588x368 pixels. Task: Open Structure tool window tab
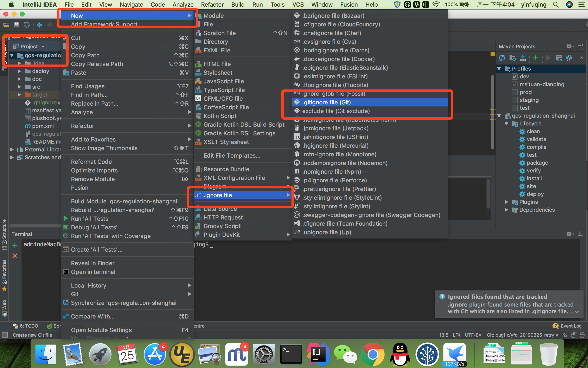[x=4, y=235]
